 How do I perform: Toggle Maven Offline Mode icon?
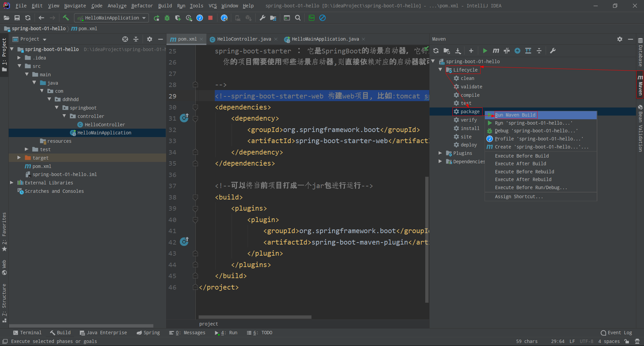[x=507, y=51]
